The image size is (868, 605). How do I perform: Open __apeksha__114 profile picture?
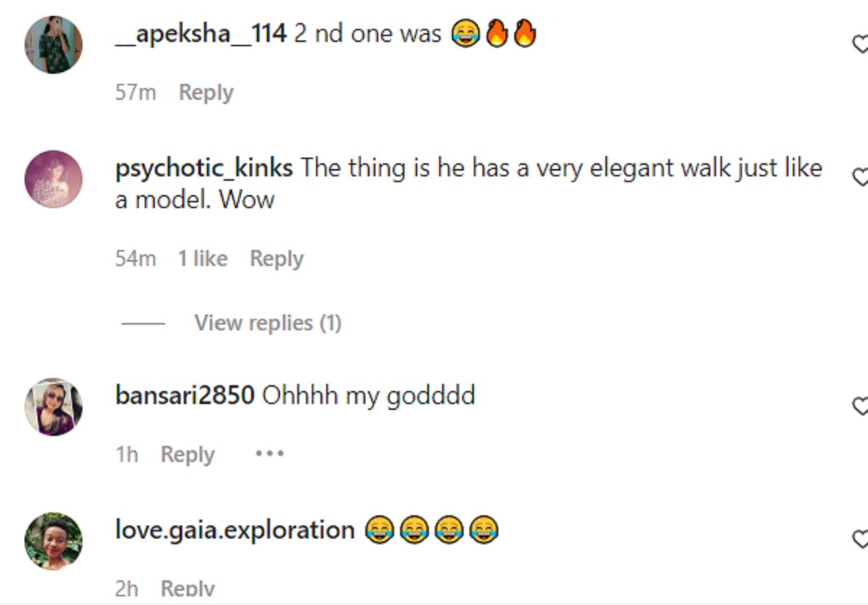click(54, 45)
